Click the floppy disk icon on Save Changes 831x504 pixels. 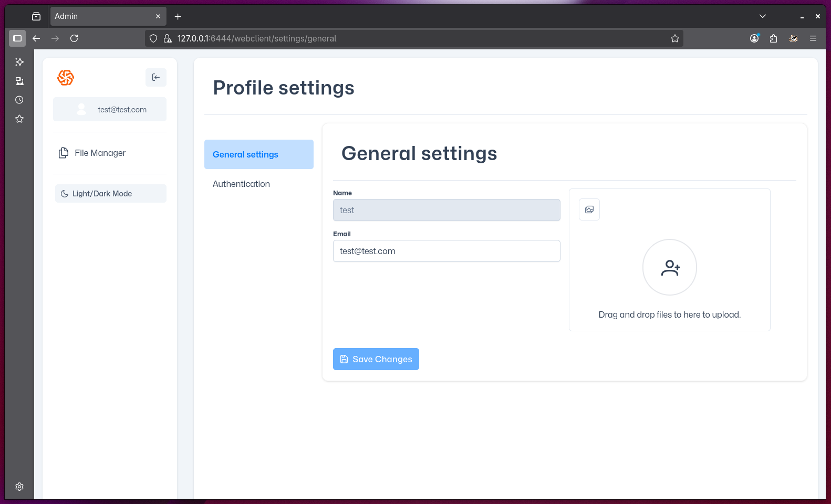click(344, 359)
